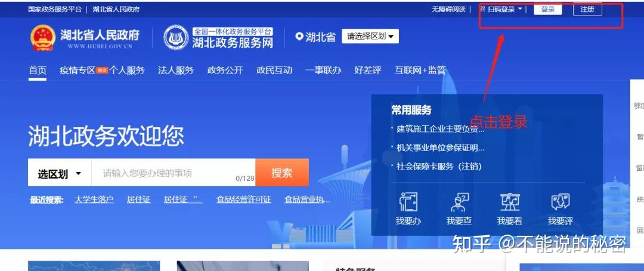644x271 pixels.
Task: Open the 选区划 dropdown in search bar
Action: (x=60, y=174)
